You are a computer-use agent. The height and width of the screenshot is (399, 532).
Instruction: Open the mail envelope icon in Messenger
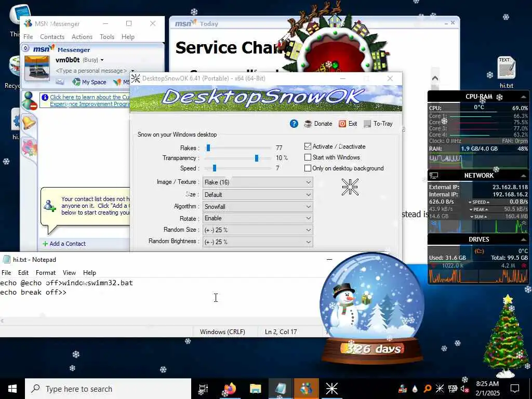pos(60,82)
